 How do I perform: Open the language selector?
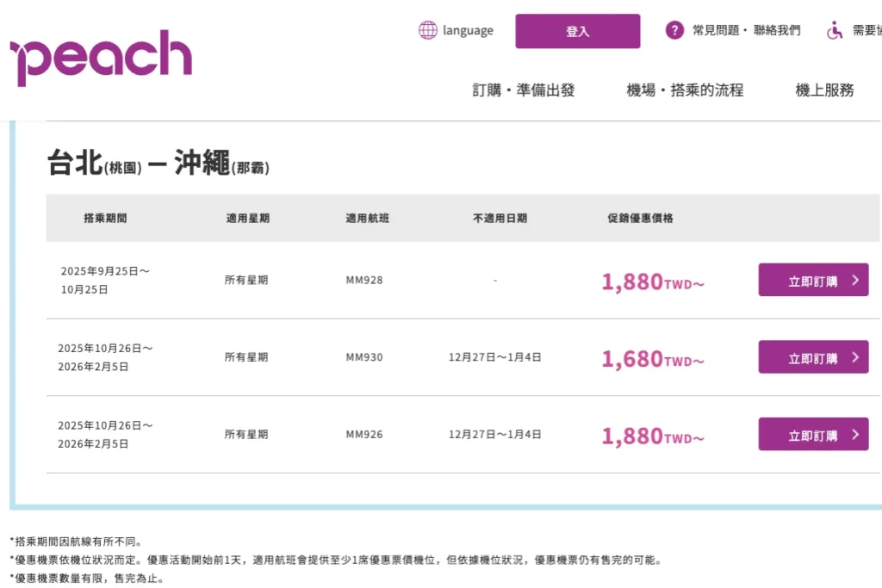(457, 30)
